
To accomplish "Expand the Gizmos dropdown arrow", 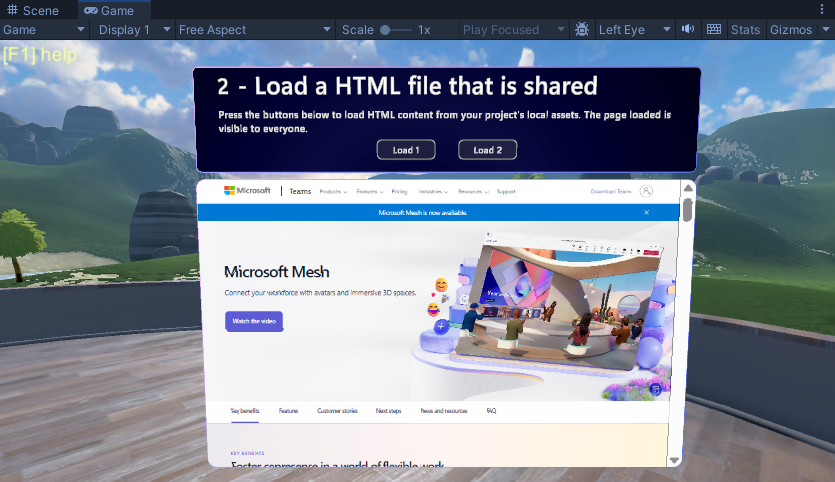I will (826, 30).
